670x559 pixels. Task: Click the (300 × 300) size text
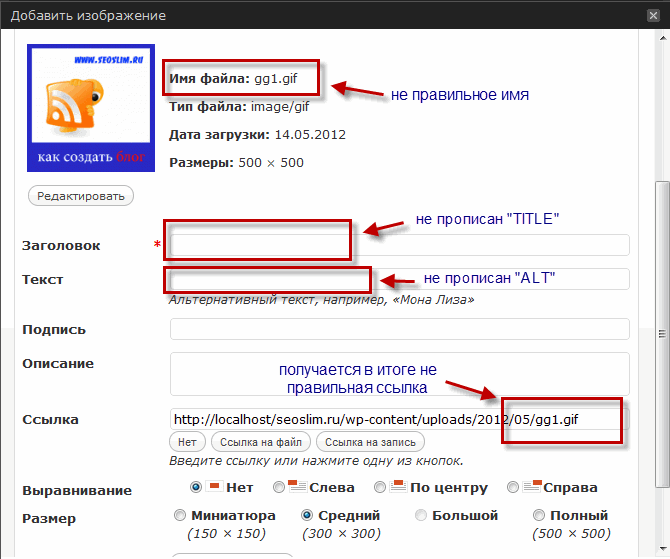341,534
